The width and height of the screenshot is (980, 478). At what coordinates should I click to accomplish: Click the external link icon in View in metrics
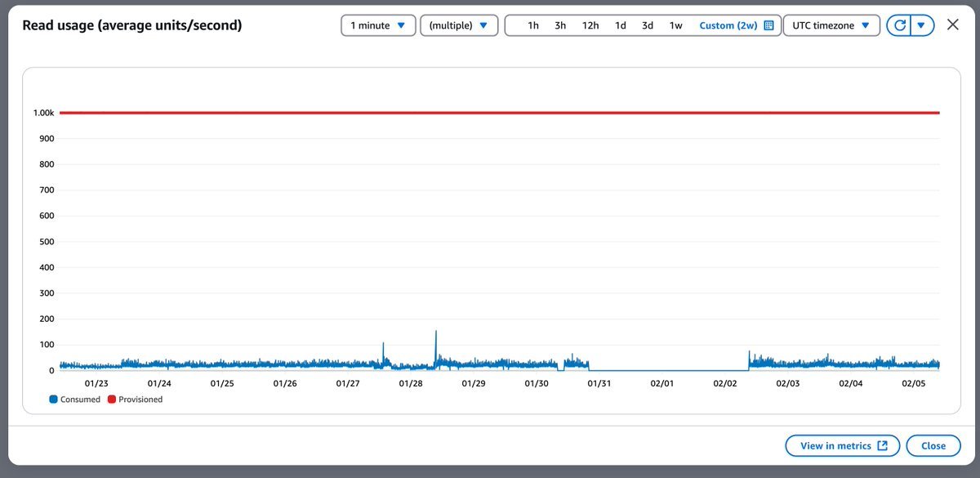coord(882,445)
